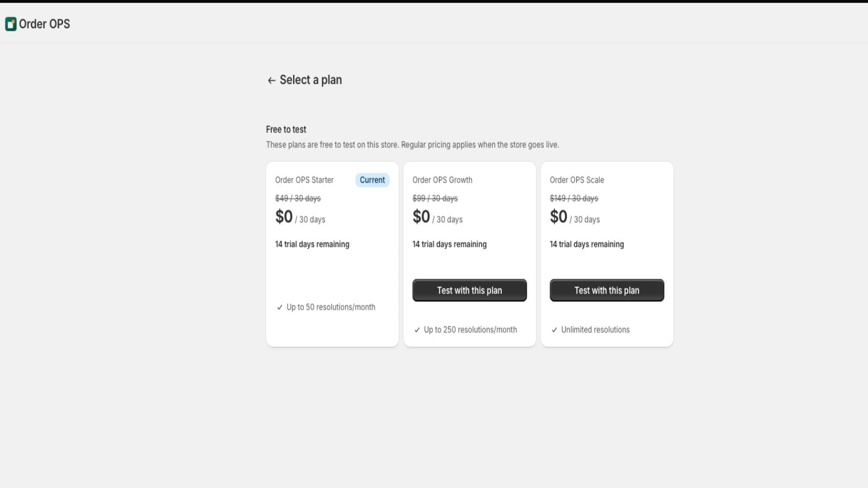This screenshot has height=488, width=868.
Task: Click the Current badge on Starter plan
Action: pyautogui.click(x=372, y=180)
